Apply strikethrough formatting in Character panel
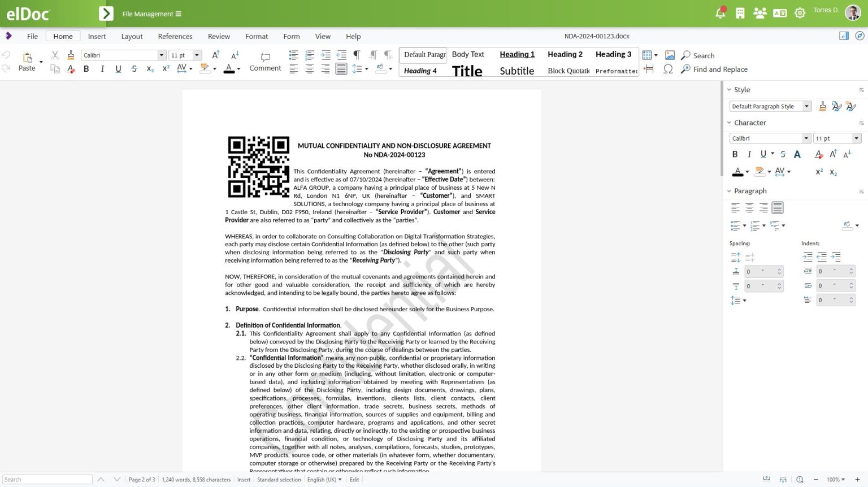Image resolution: width=868 pixels, height=487 pixels. click(783, 154)
